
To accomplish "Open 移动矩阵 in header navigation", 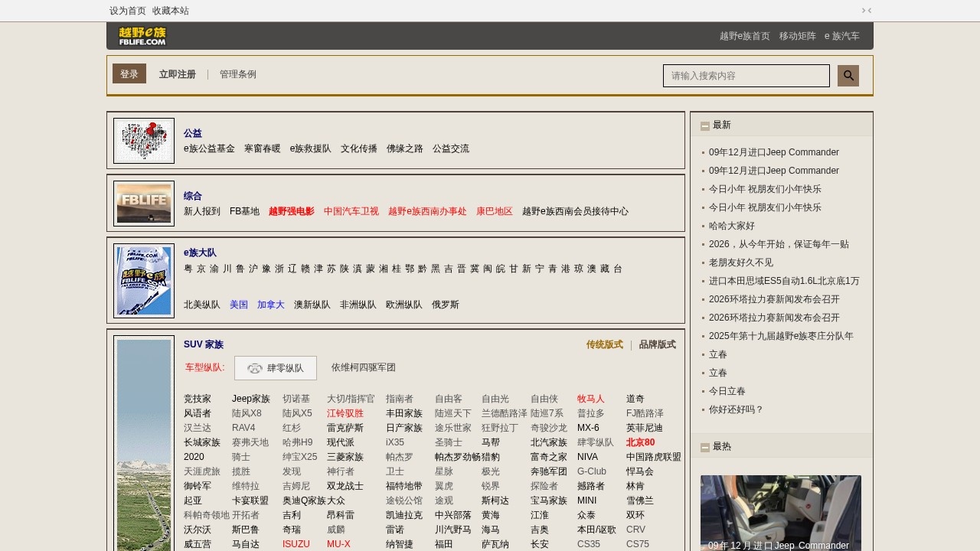I will pos(797,36).
